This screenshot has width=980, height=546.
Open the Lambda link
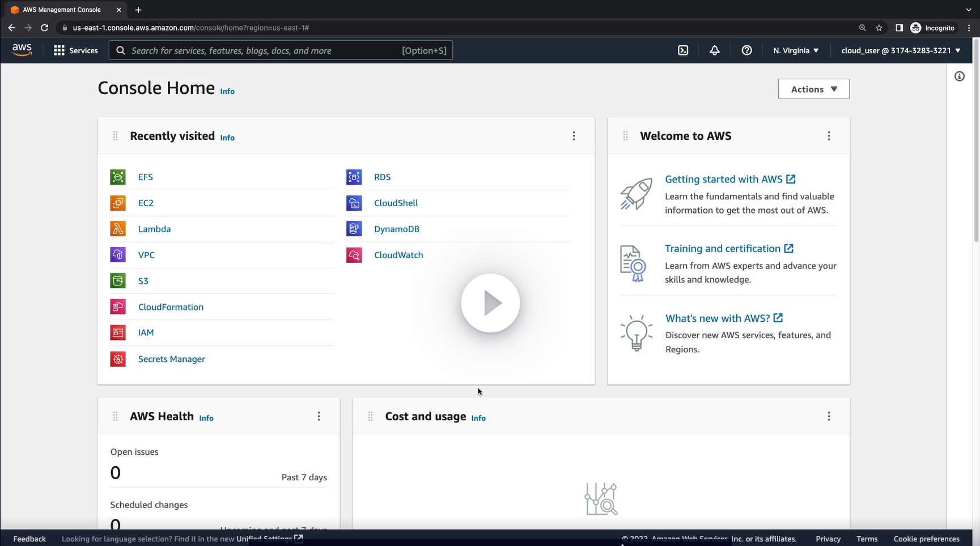coord(154,229)
